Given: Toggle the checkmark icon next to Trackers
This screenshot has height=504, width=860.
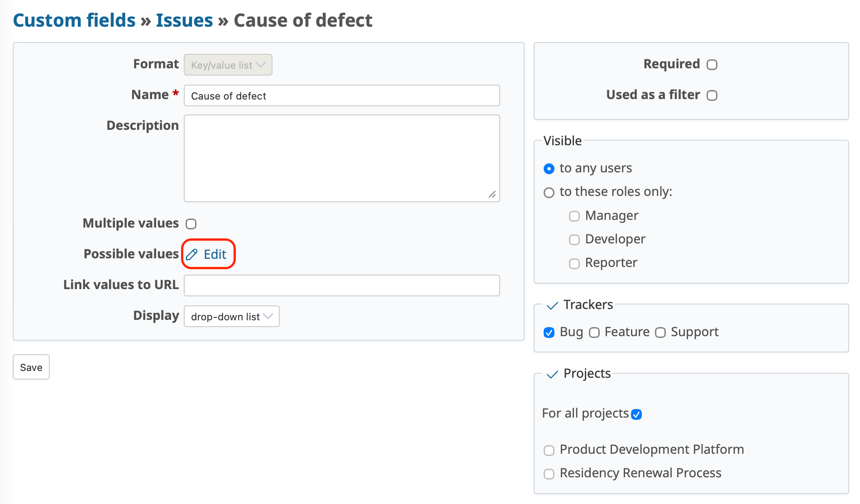Looking at the screenshot, I should 552,306.
